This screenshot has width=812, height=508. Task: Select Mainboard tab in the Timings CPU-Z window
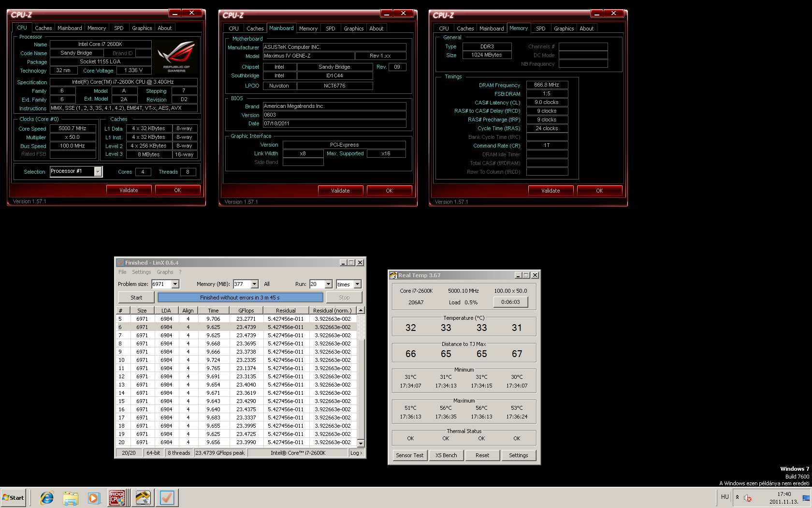click(492, 29)
